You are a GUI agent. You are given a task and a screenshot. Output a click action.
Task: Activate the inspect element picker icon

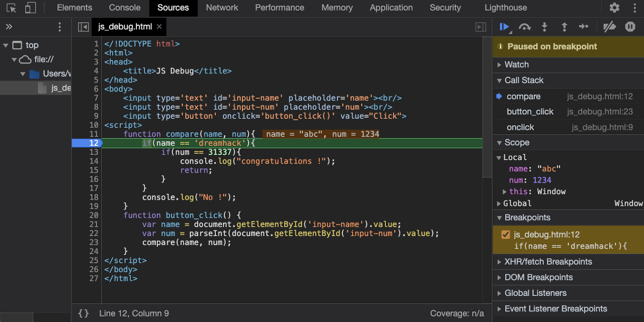12,8
